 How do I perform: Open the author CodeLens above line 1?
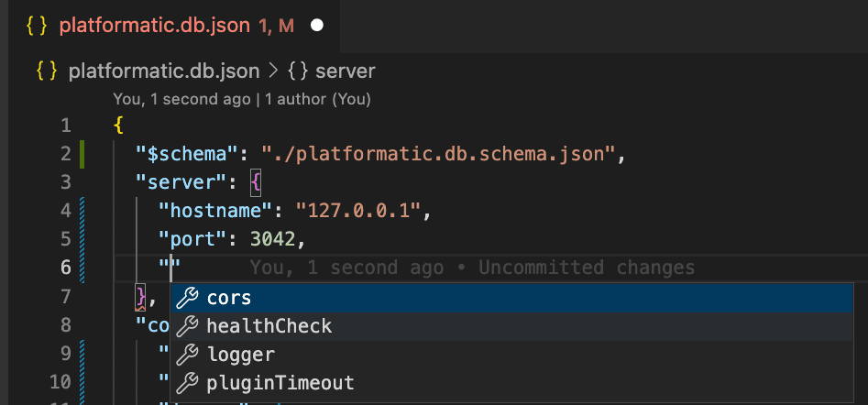[x=242, y=98]
